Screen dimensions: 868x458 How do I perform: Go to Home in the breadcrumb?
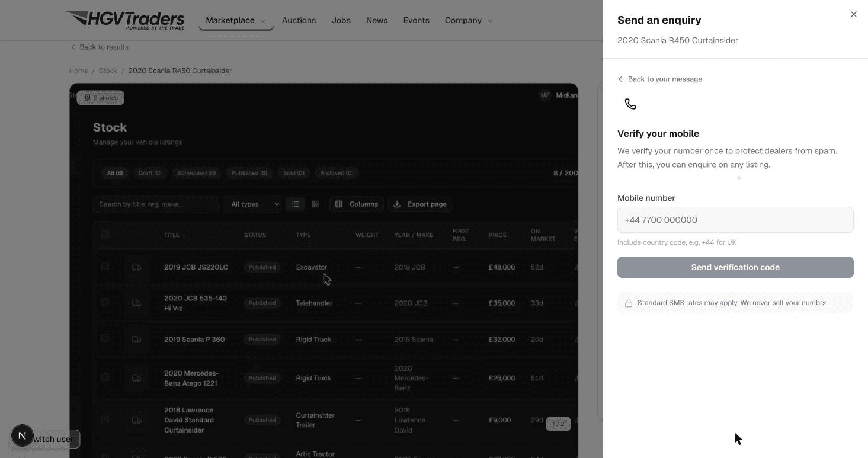78,71
